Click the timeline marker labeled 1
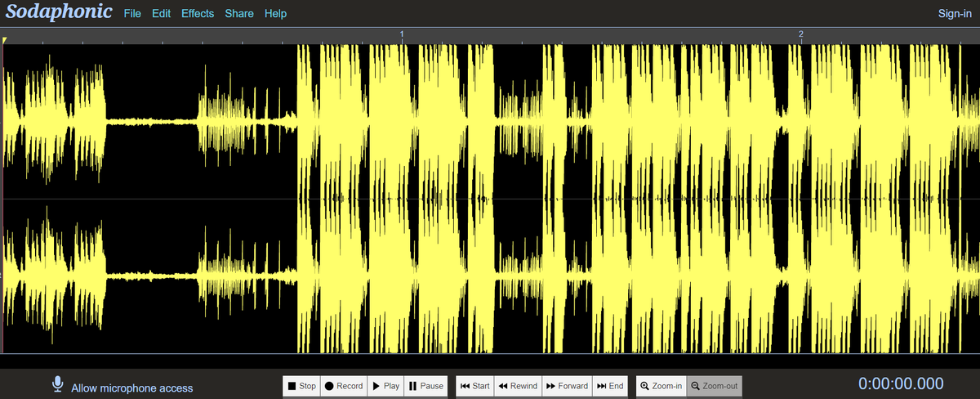Viewport: 980px width, 399px height. tap(402, 34)
